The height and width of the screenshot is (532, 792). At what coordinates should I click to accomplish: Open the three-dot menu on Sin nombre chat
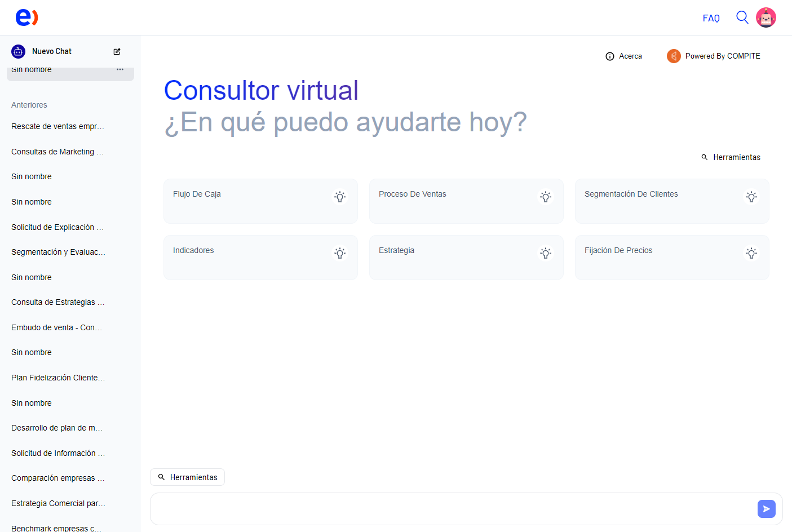pos(120,69)
